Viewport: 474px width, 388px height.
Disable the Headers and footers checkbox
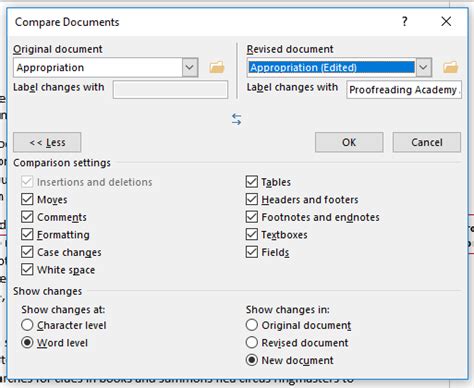point(252,199)
